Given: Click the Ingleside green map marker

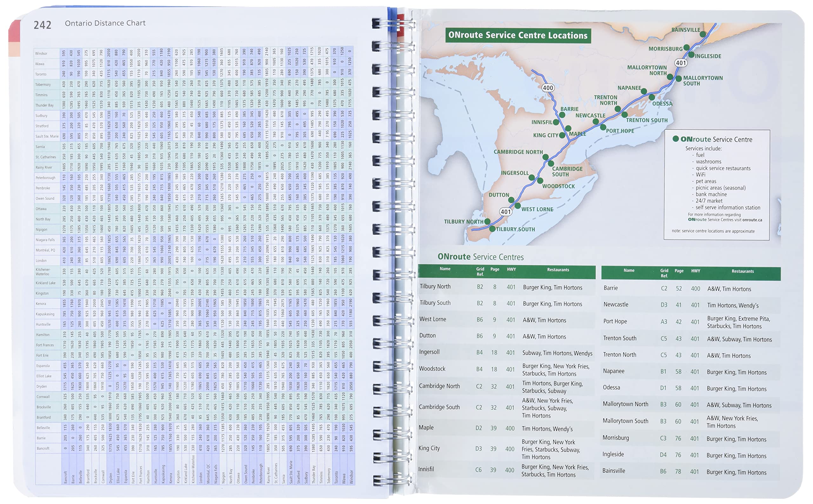Looking at the screenshot, I should [x=691, y=55].
